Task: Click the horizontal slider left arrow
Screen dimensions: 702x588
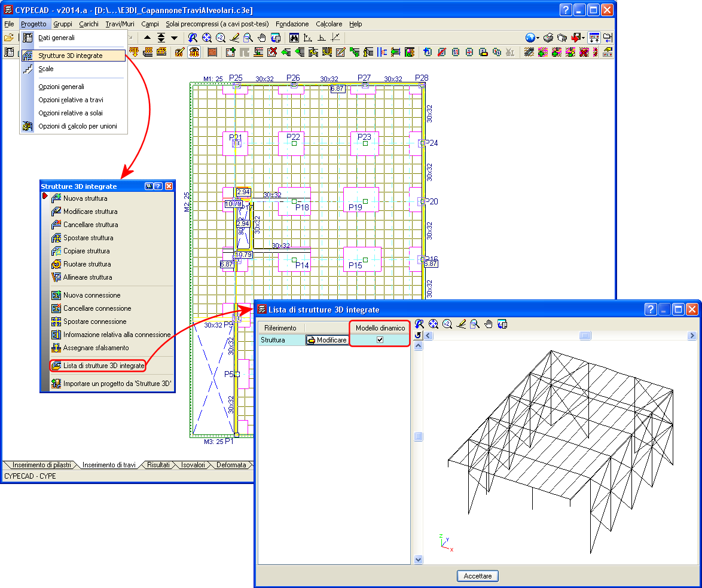Action: (x=429, y=336)
